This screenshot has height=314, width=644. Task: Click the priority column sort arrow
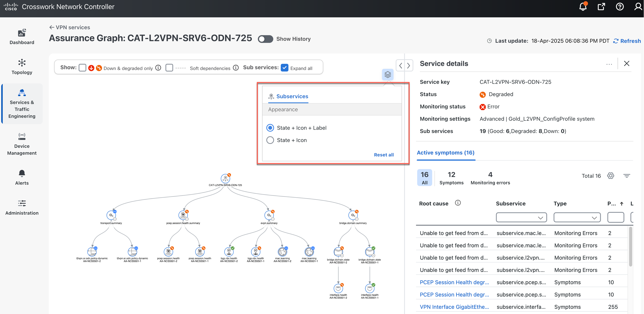[x=622, y=204]
